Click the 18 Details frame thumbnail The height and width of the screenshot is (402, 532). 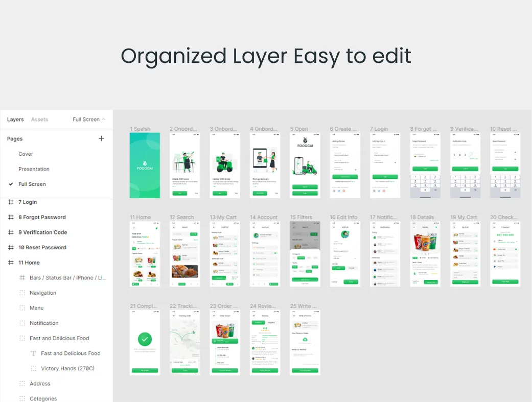425,254
